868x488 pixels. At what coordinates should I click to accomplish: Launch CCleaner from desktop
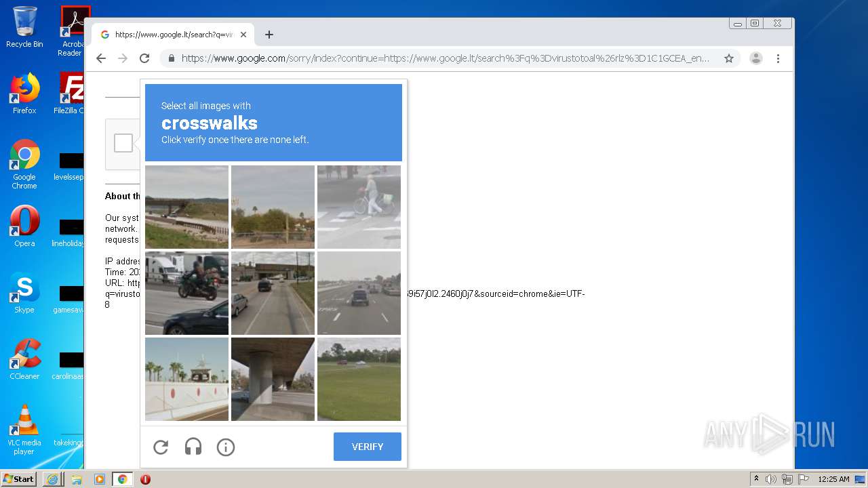coord(24,359)
